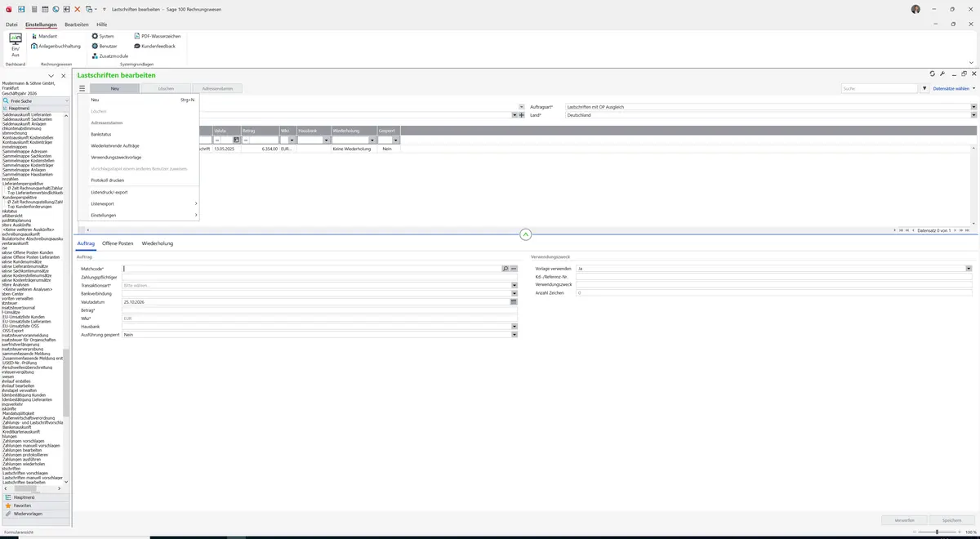Click the Matchcode lookup magnifier icon
This screenshot has width=980, height=539.
click(506, 268)
